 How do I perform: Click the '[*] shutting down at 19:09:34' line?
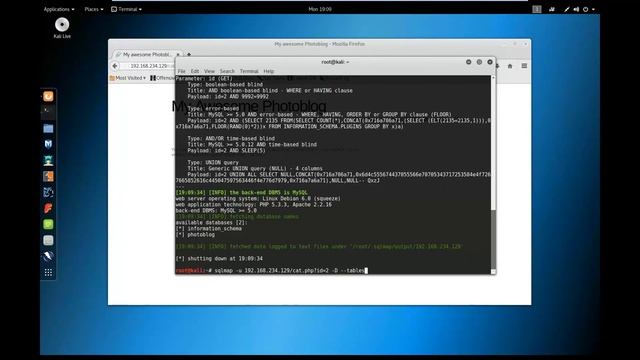(219, 258)
